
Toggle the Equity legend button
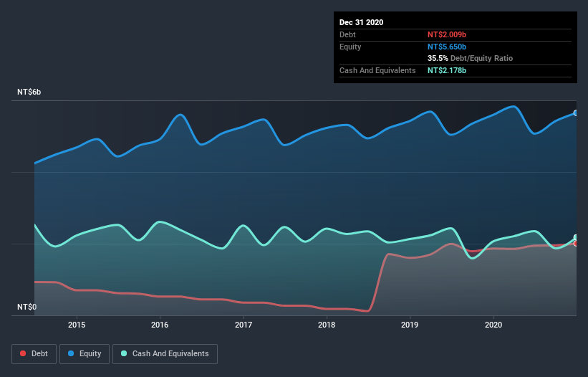pos(85,354)
